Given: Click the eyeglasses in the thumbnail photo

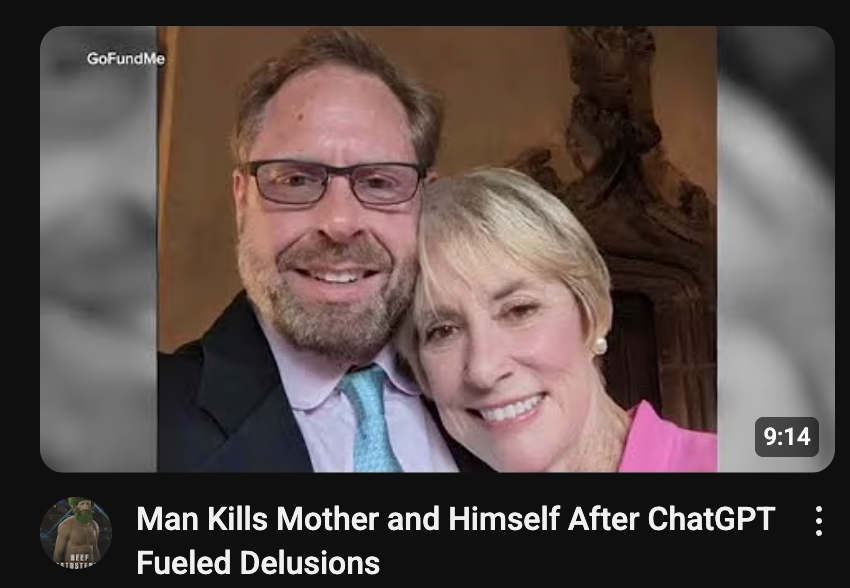Looking at the screenshot, I should [x=334, y=183].
